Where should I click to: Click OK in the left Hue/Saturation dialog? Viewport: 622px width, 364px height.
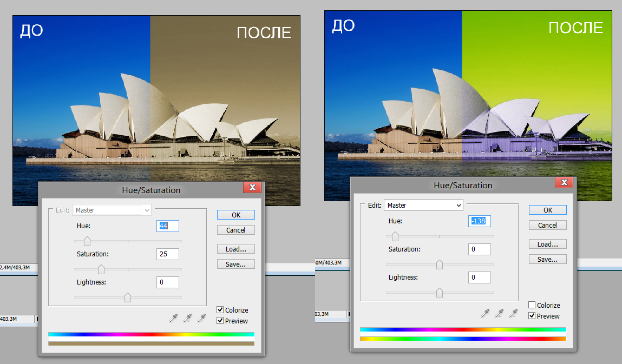pyautogui.click(x=236, y=215)
